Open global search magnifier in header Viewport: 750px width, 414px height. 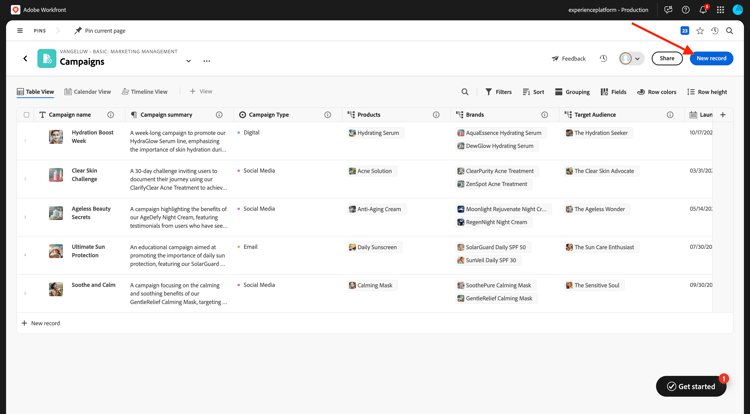(x=729, y=31)
